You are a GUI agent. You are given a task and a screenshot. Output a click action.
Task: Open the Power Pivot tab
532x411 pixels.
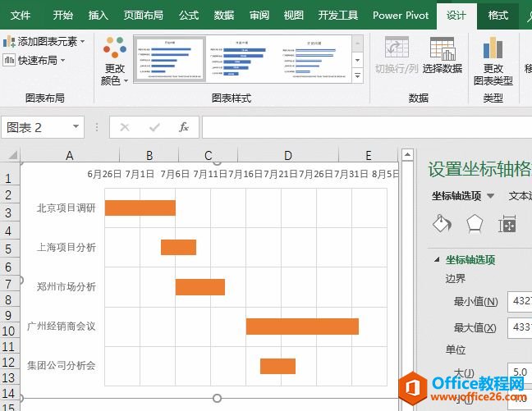click(401, 16)
